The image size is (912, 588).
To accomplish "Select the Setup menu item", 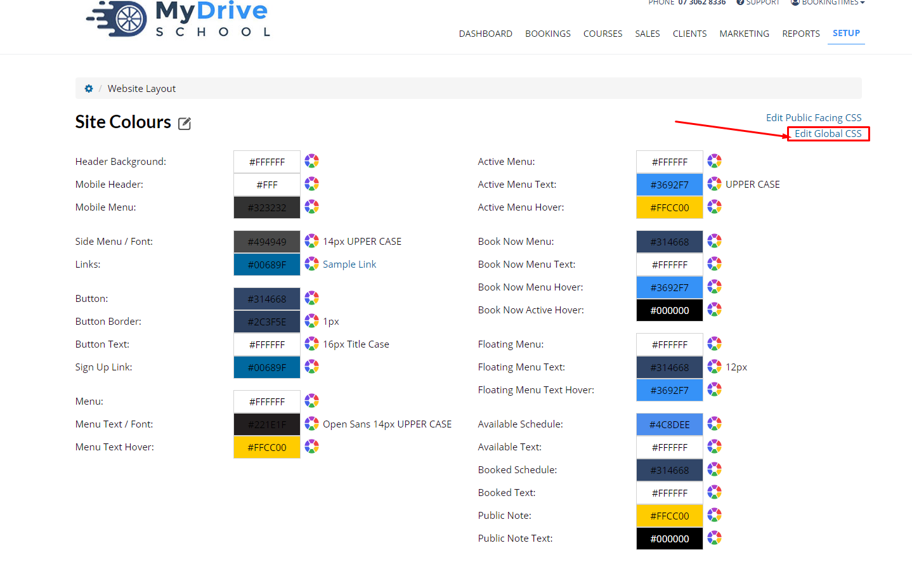I will [x=846, y=33].
